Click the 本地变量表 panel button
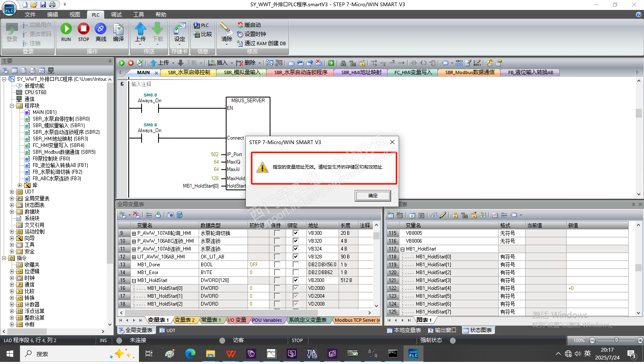The height and width of the screenshot is (364, 644). pos(404,330)
